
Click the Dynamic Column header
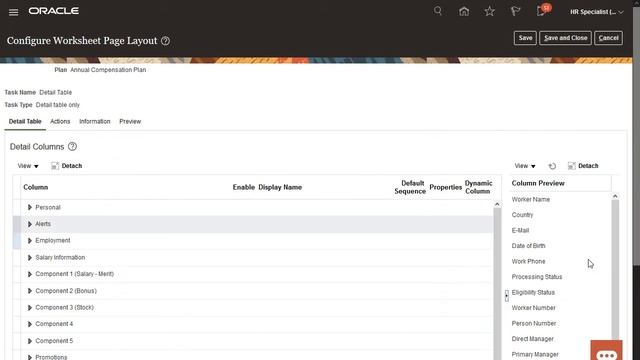(x=478, y=187)
